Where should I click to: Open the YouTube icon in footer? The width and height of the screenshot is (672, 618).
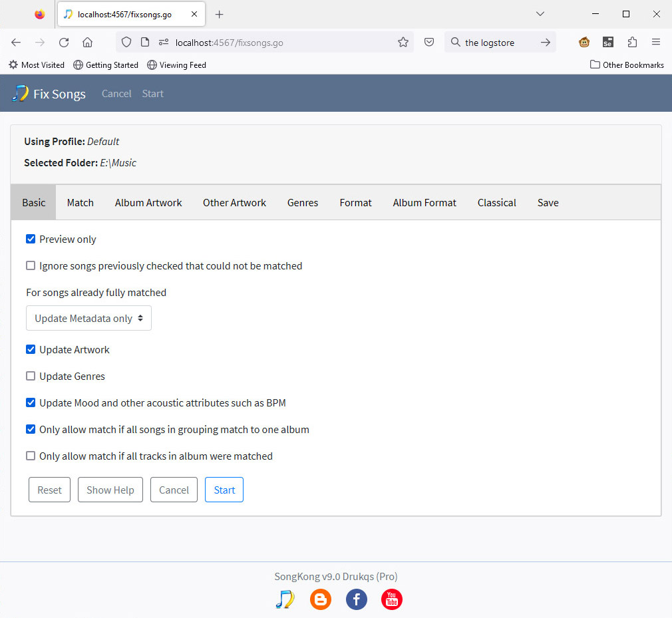point(392,599)
